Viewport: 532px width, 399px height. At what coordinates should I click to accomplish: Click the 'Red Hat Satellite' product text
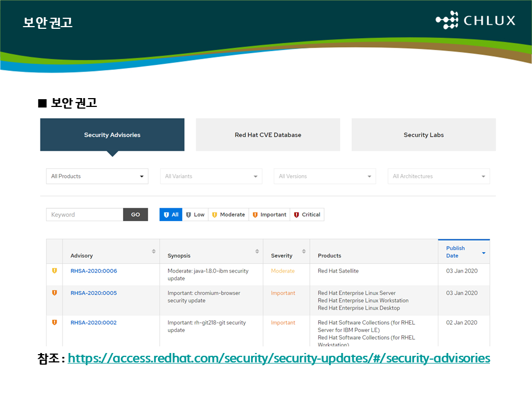[x=338, y=271]
